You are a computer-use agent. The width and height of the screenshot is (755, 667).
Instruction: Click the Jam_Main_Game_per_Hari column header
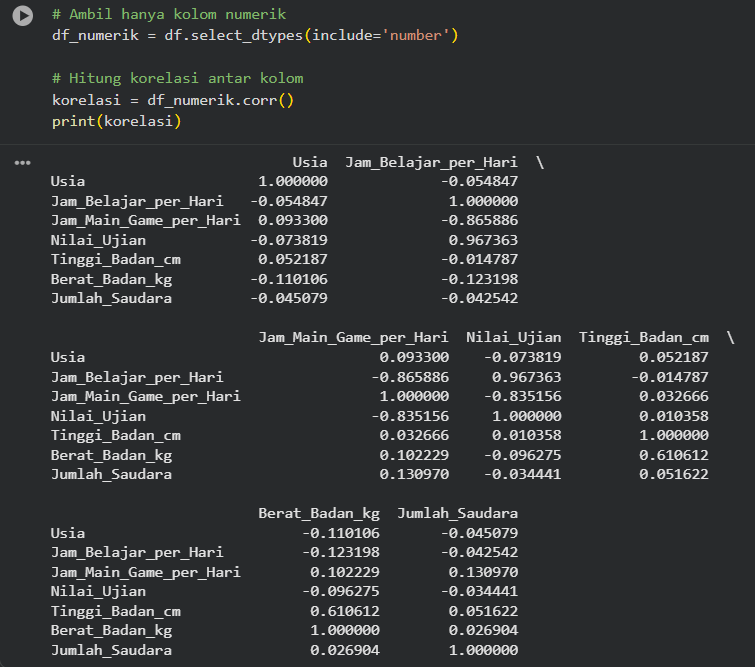[353, 338]
